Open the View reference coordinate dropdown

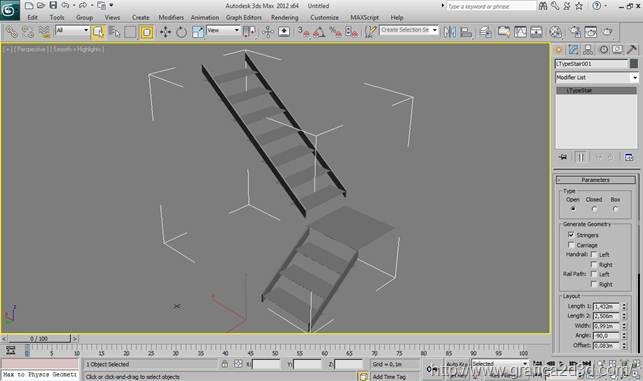point(223,30)
